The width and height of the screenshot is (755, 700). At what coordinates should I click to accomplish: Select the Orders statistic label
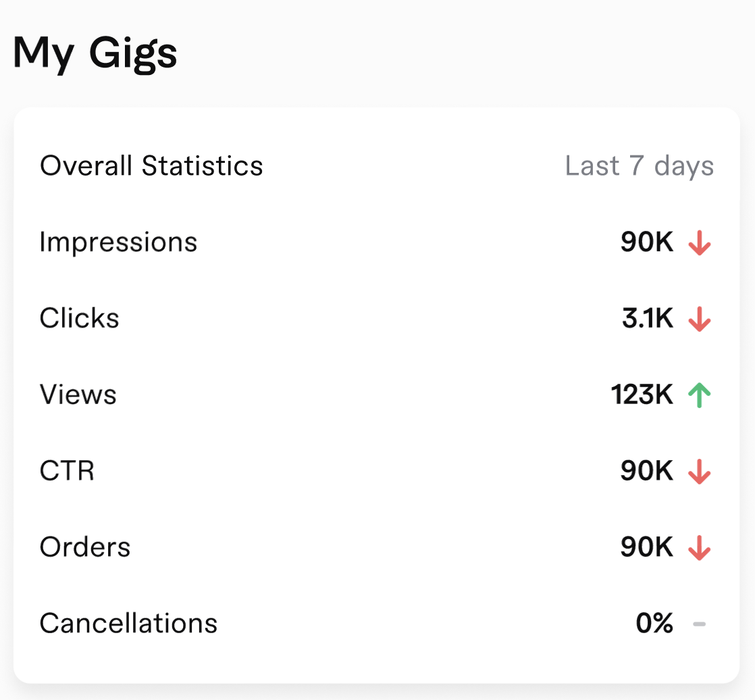click(x=85, y=547)
